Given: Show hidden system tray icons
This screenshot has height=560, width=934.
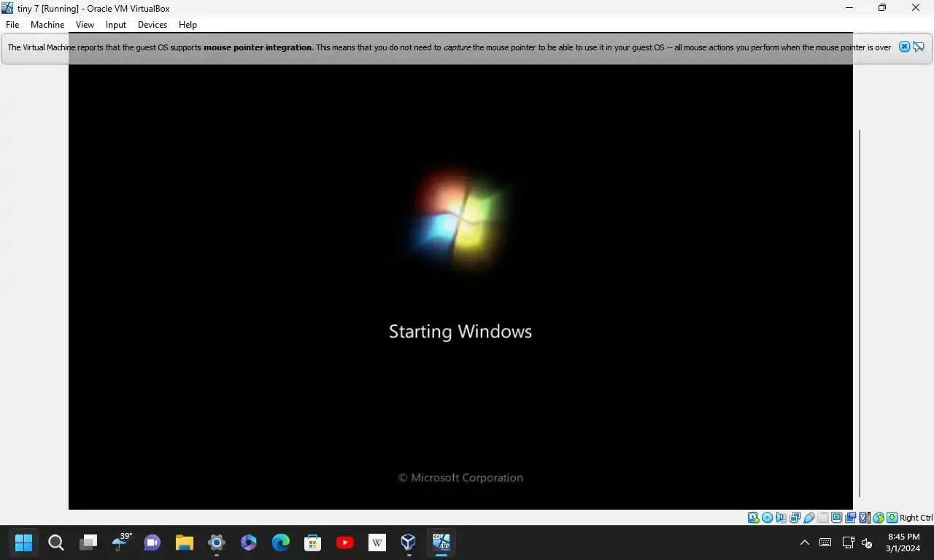Looking at the screenshot, I should pyautogui.click(x=805, y=542).
